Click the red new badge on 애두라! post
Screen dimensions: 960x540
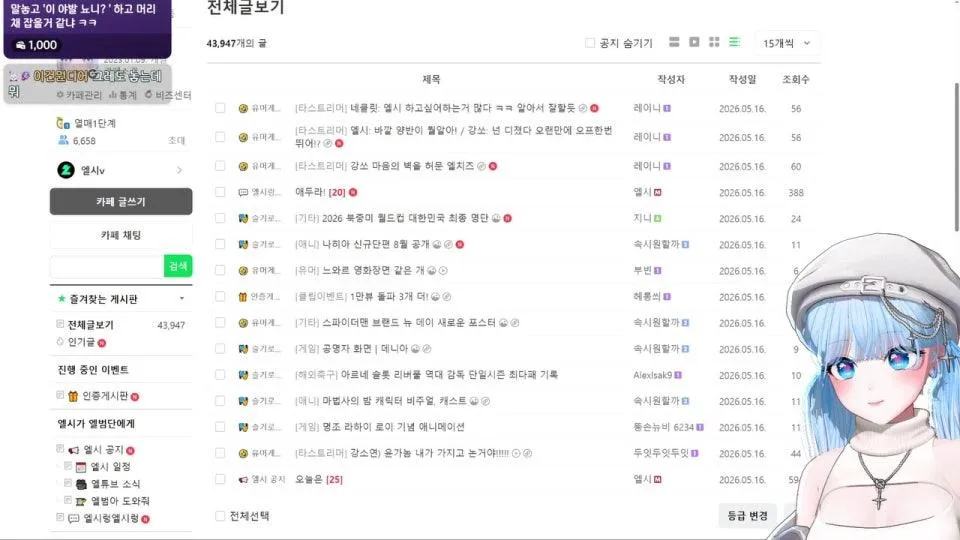(353, 192)
